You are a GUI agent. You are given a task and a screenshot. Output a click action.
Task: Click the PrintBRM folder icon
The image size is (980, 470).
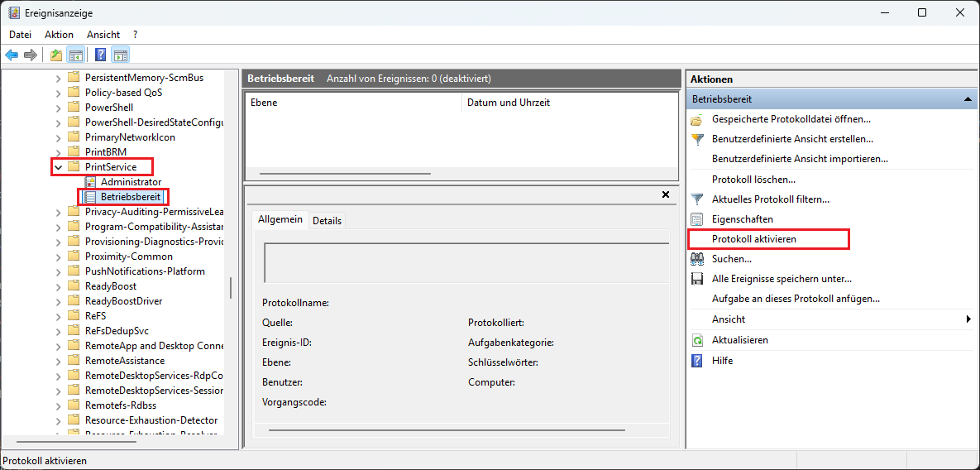pos(74,152)
